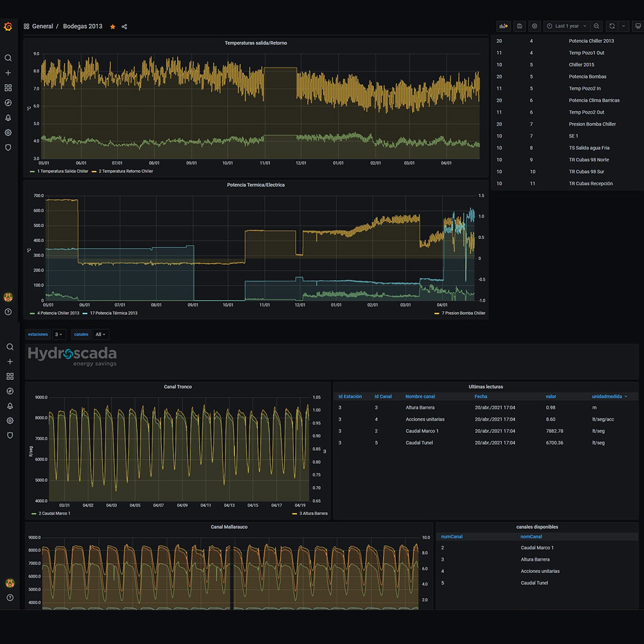This screenshot has height=644, width=644.
Task: Click the create plus icon in the Hydroscada dashboard sidebar
Action: coord(10,361)
